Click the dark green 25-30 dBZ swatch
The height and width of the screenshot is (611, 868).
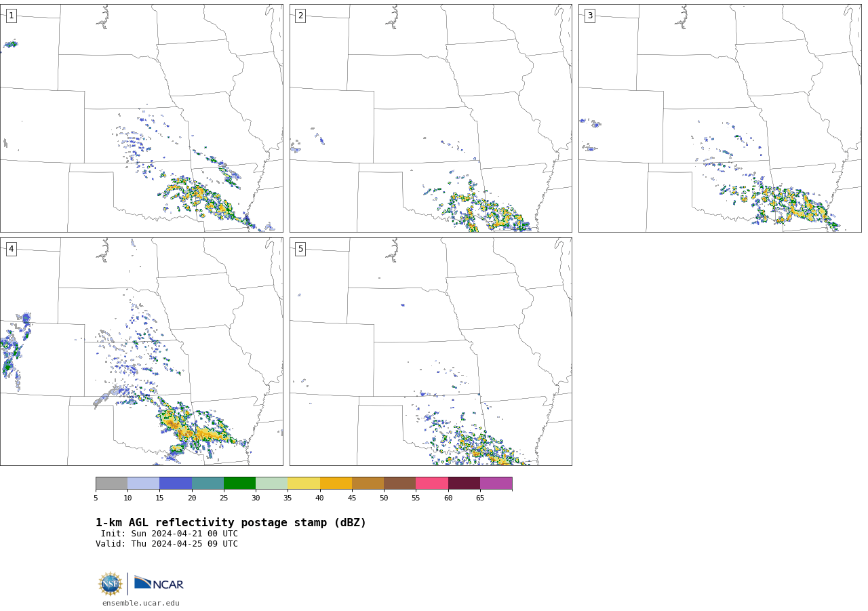point(239,484)
